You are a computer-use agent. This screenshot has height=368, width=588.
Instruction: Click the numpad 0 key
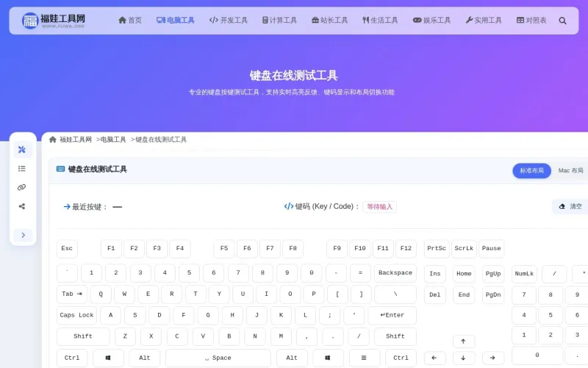pos(537,355)
